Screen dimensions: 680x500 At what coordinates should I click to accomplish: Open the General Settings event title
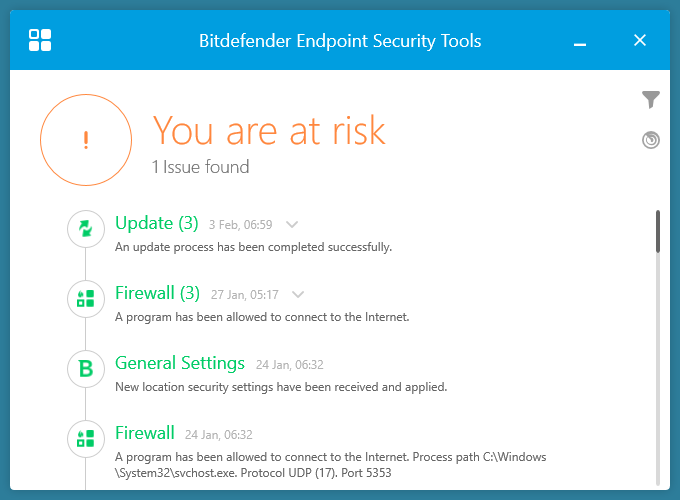180,363
